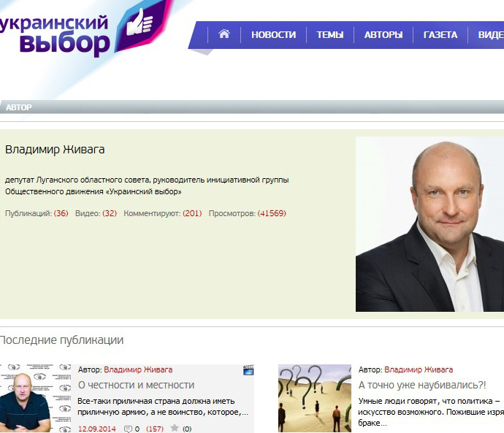The height and width of the screenshot is (433, 504).
Task: Click the author's large portrait photo
Action: coord(429,224)
